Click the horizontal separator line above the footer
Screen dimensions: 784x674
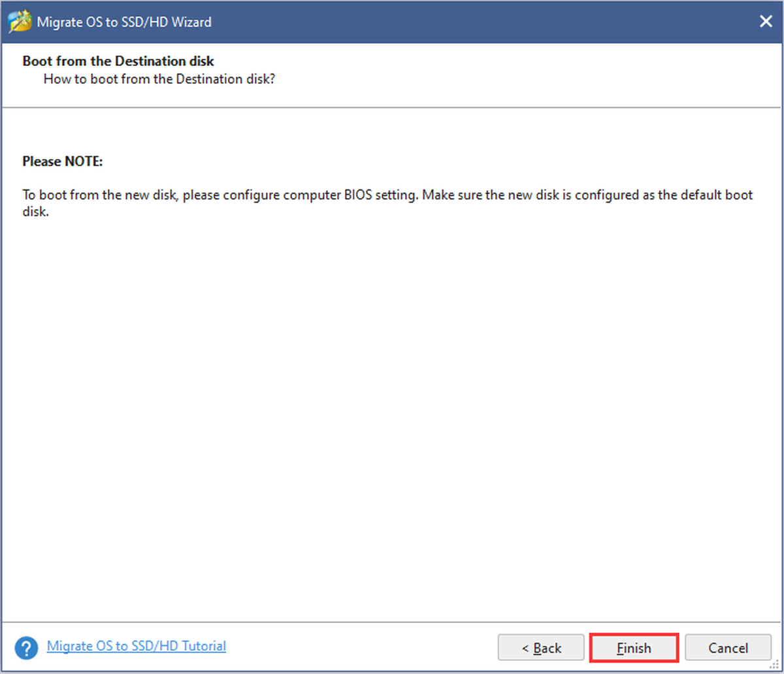pyautogui.click(x=392, y=622)
